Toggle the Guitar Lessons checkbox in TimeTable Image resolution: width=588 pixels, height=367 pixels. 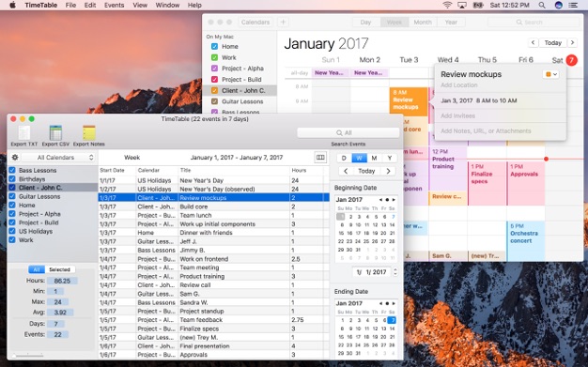point(12,196)
